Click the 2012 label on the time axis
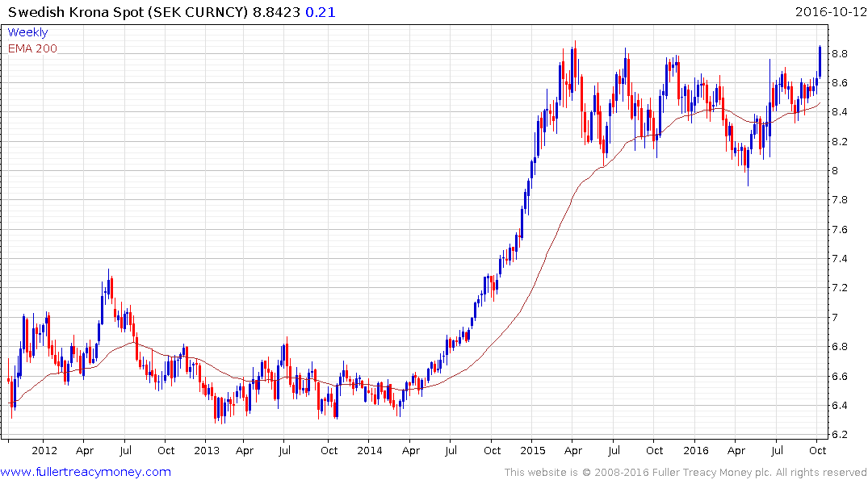The image size is (868, 484). pos(44,450)
